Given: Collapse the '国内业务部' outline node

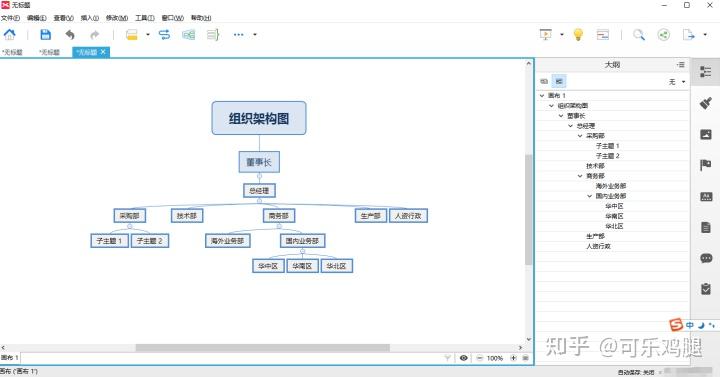Looking at the screenshot, I should click(x=590, y=196).
